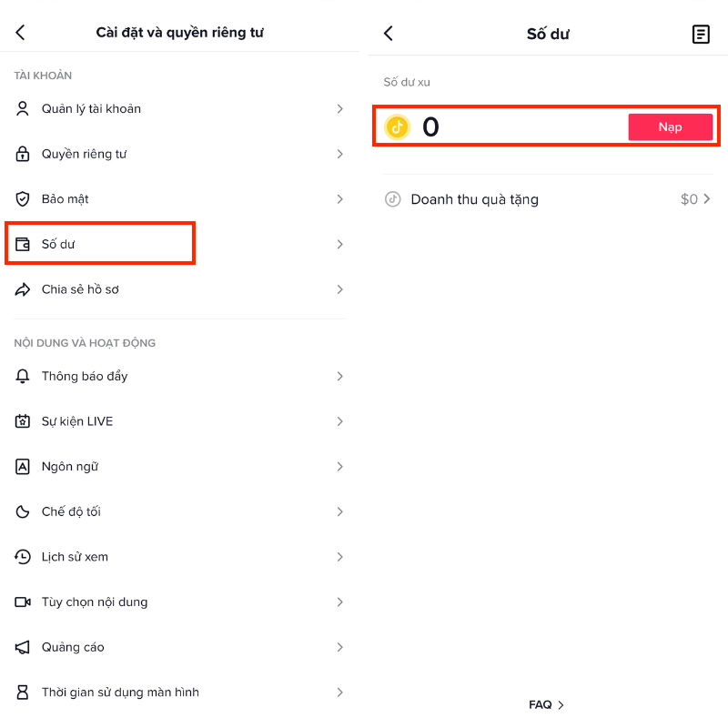Click the coin icon next to the balance
Screen dimensions: 728x728
(397, 127)
